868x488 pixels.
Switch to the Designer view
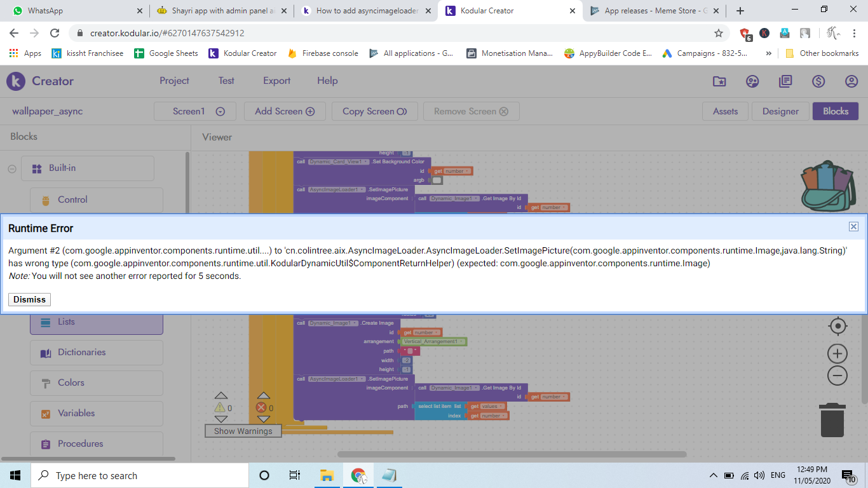[x=780, y=111]
